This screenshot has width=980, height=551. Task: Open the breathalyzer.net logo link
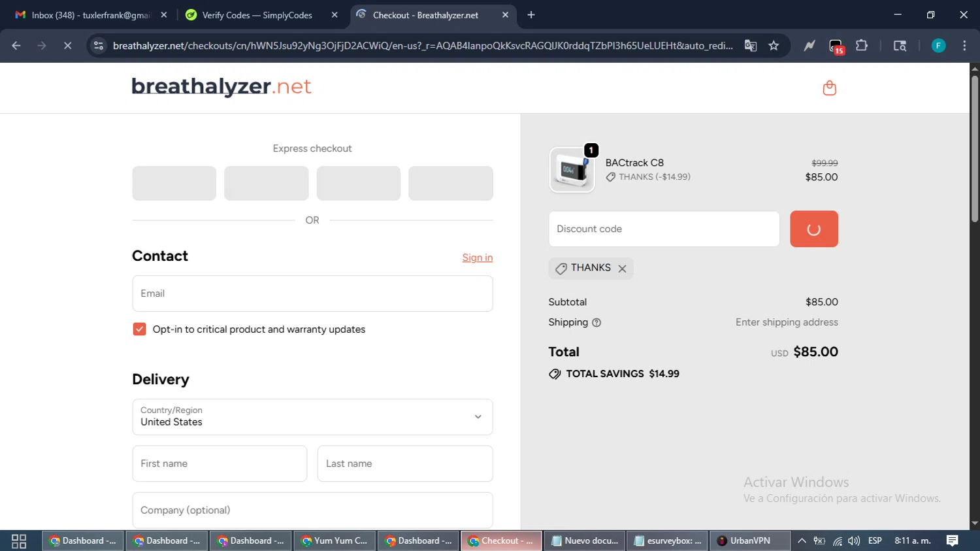(x=221, y=87)
